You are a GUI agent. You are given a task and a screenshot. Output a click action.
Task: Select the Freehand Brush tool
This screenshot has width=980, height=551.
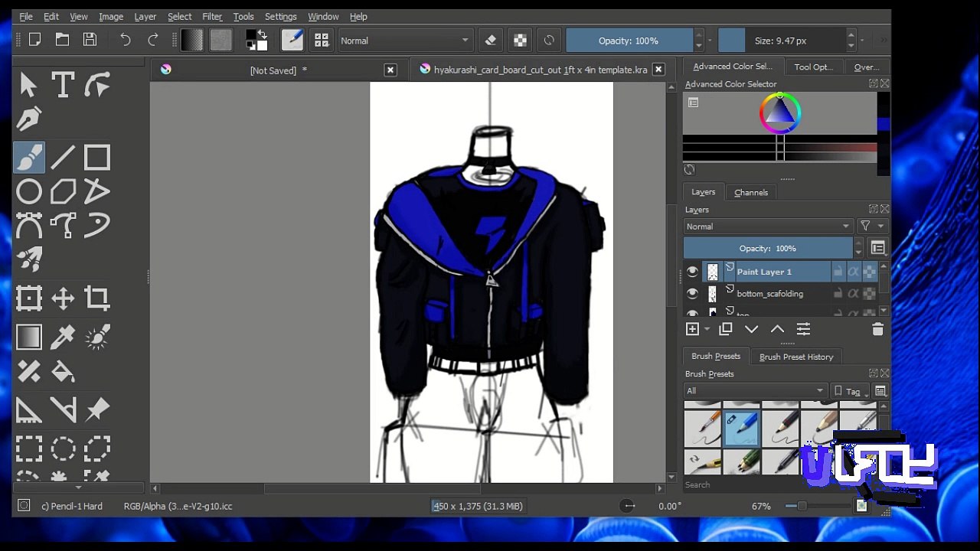click(29, 158)
